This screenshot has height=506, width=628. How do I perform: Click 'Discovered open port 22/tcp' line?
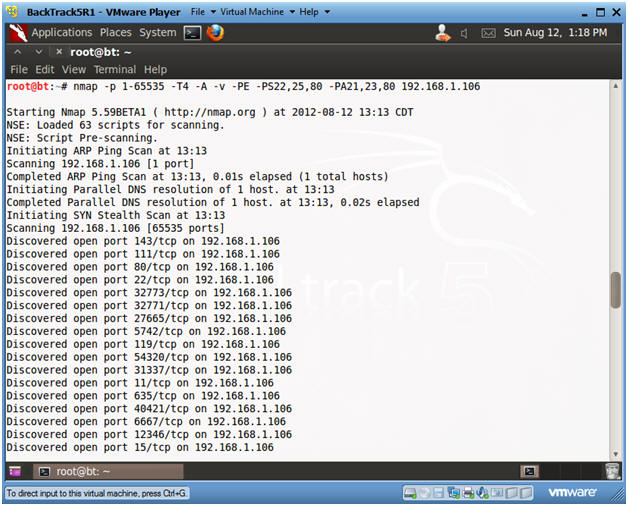click(x=140, y=280)
